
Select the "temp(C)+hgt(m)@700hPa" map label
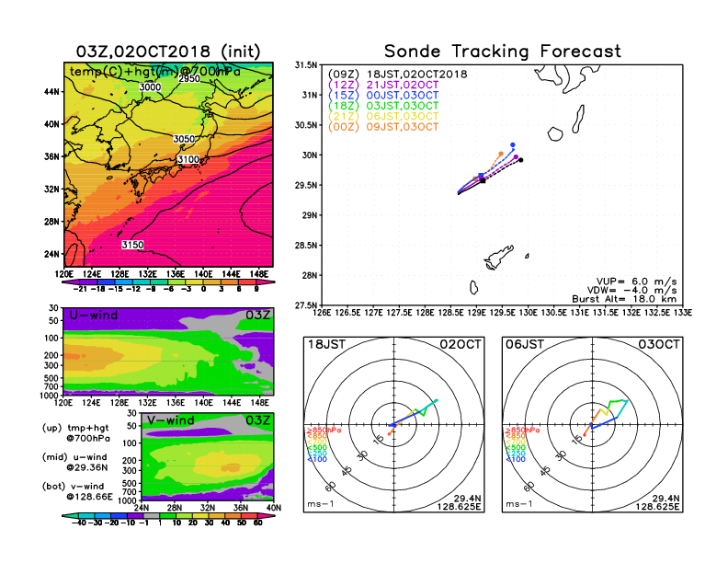155,72
